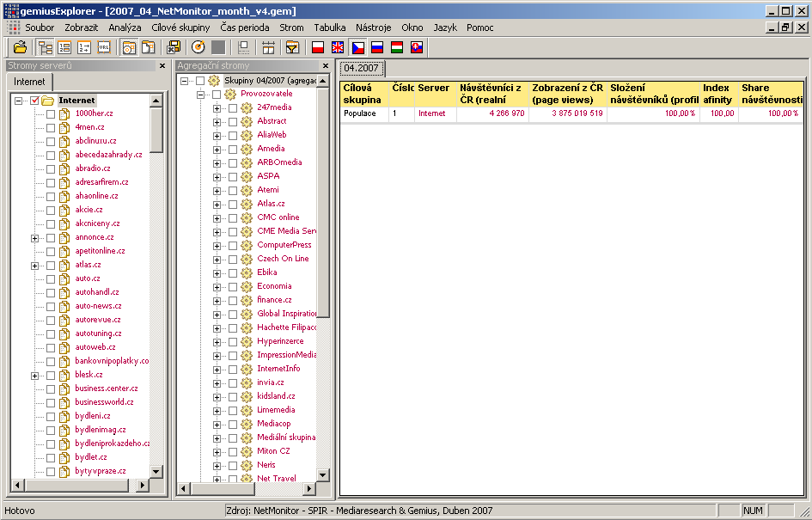Screen dimensions: 812x520
Task: Expand the Hyperinzerce node
Action: click(217, 342)
